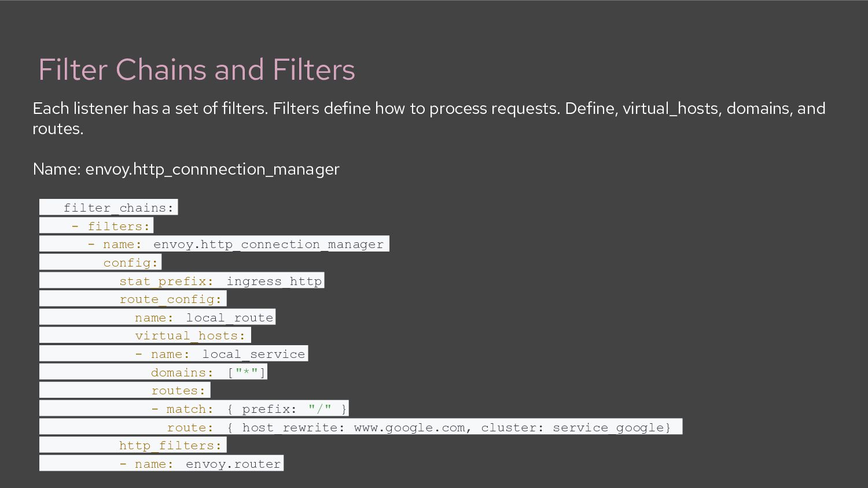Click the domains: ["*"] line
Screen dimensions: 868x488
pos(153,372)
